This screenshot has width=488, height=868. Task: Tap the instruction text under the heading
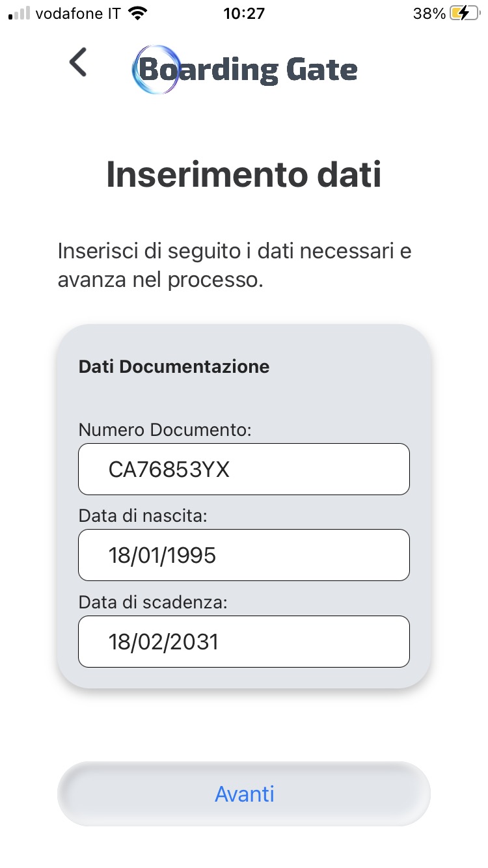click(234, 265)
